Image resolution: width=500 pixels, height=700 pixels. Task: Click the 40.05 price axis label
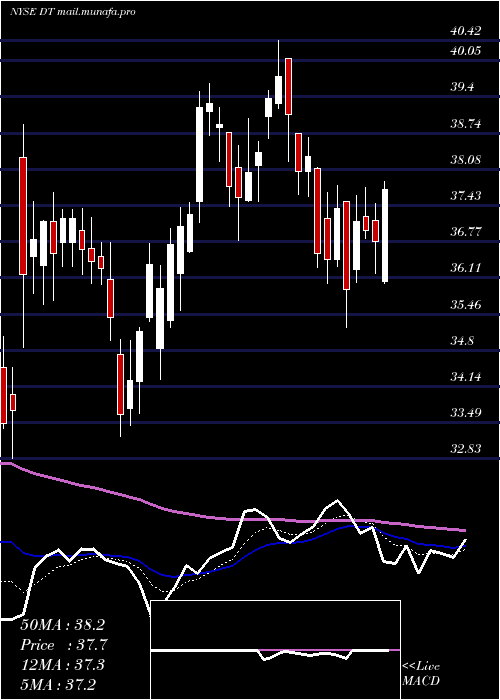point(466,50)
